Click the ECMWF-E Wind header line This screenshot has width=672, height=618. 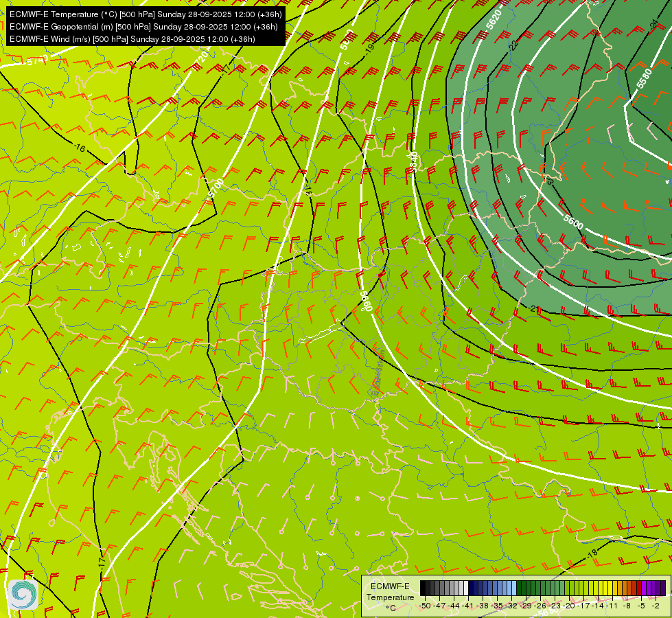click(x=132, y=39)
